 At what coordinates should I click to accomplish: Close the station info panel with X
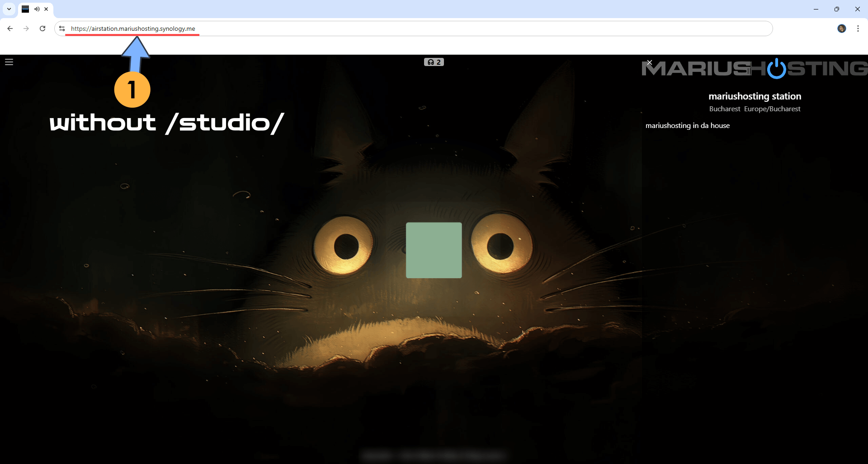649,62
